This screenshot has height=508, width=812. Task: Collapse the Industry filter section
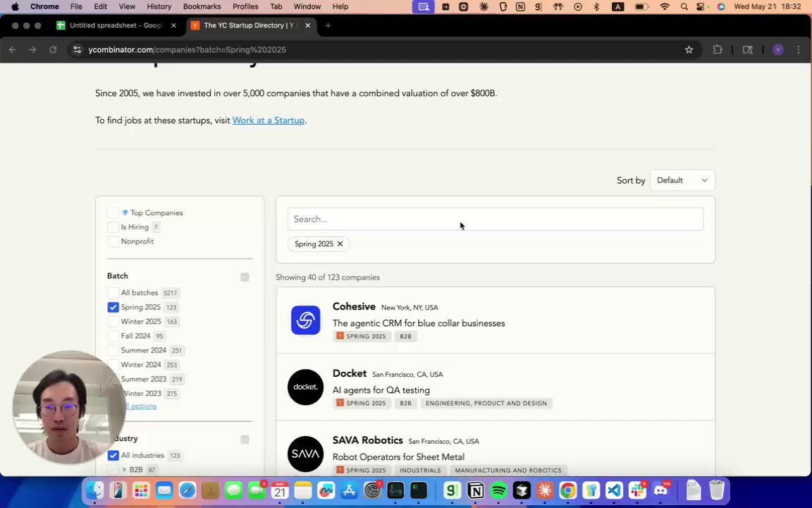pyautogui.click(x=245, y=440)
